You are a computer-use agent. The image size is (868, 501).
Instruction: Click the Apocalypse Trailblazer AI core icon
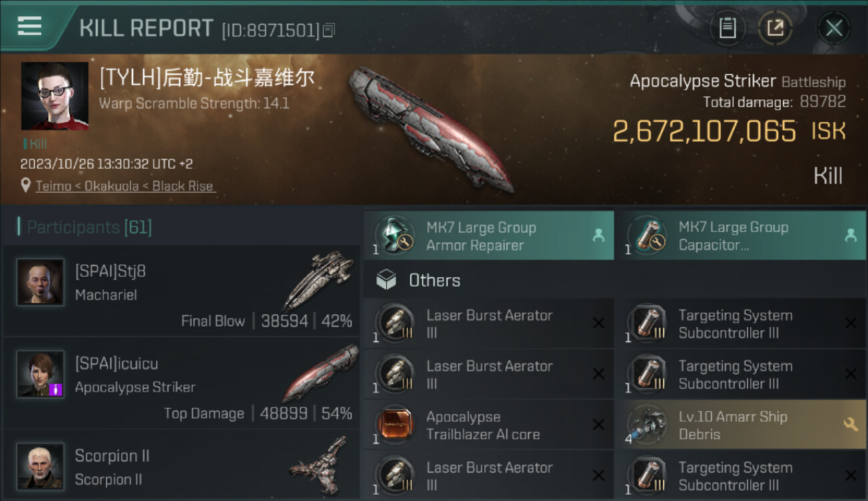click(x=396, y=426)
